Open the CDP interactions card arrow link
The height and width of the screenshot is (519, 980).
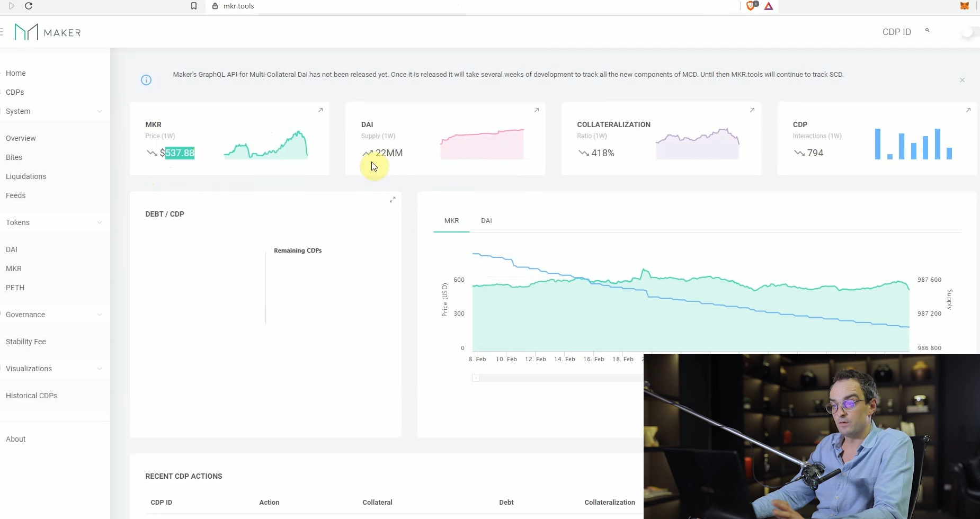(x=968, y=110)
